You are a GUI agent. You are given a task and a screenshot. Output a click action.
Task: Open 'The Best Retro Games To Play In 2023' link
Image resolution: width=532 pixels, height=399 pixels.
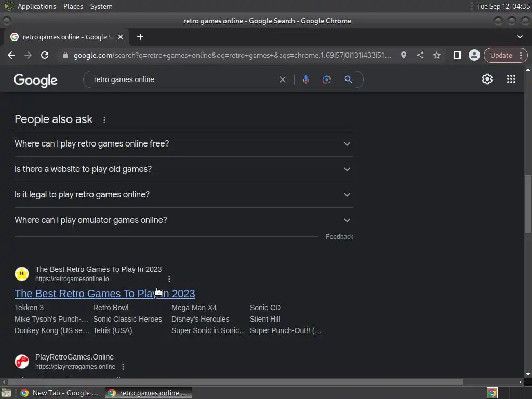[x=105, y=294]
